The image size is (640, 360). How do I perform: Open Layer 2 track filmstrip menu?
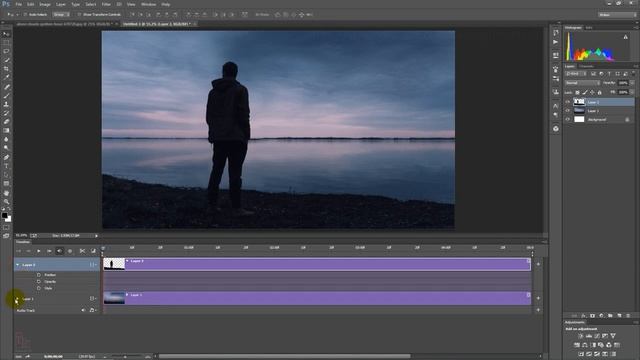[93, 265]
